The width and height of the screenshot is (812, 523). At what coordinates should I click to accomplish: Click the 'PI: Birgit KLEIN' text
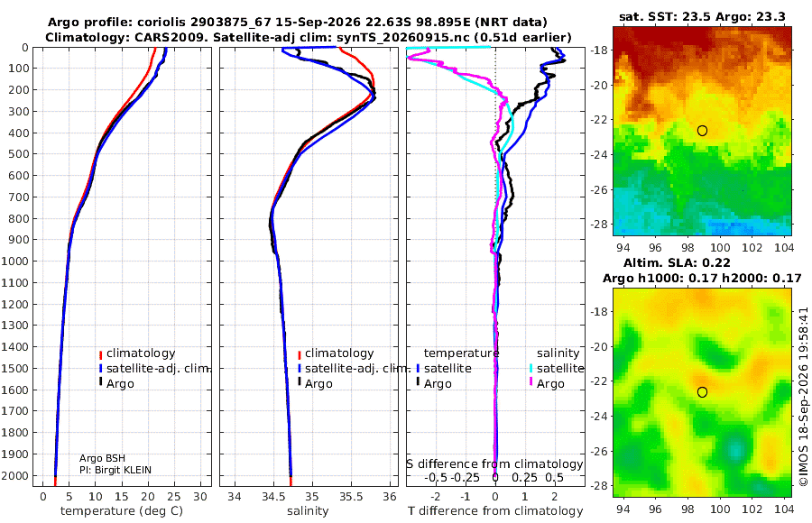point(115,470)
